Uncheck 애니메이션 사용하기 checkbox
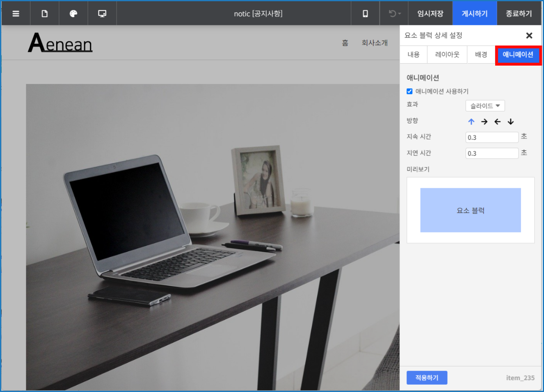 (409, 91)
